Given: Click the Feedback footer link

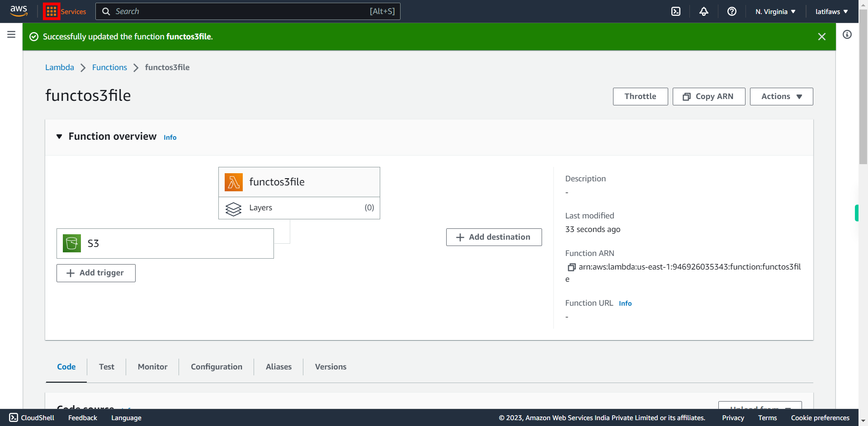Looking at the screenshot, I should click(83, 418).
